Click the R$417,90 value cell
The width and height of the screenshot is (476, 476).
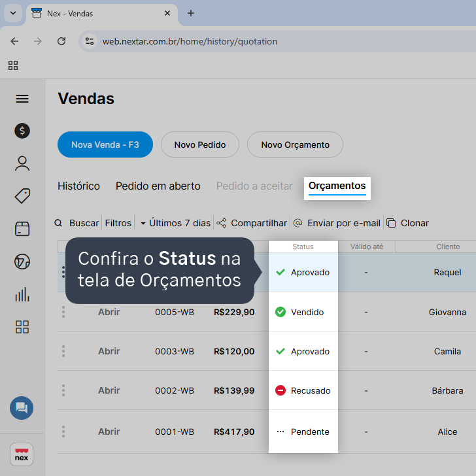234,432
